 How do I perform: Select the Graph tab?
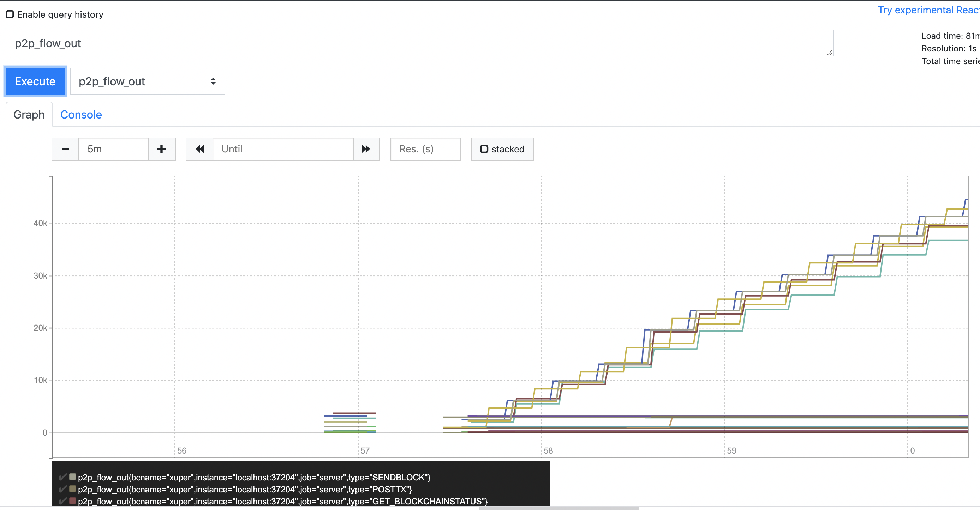(29, 114)
